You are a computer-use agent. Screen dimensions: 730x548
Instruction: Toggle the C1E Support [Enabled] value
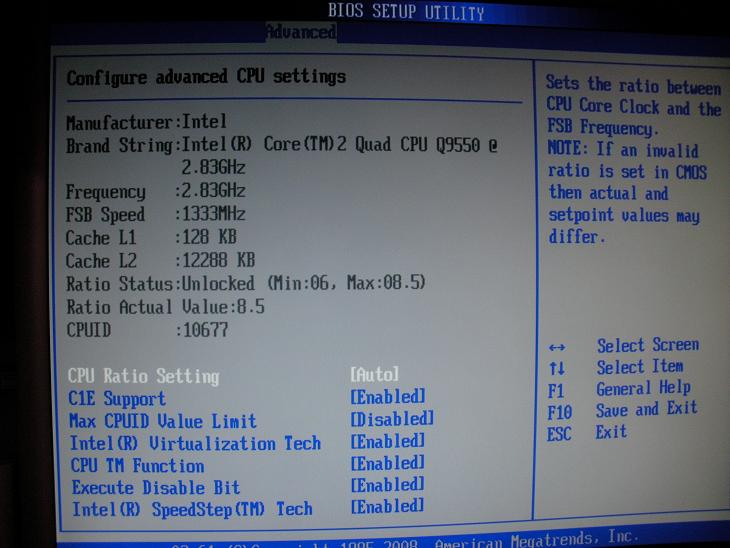point(388,397)
